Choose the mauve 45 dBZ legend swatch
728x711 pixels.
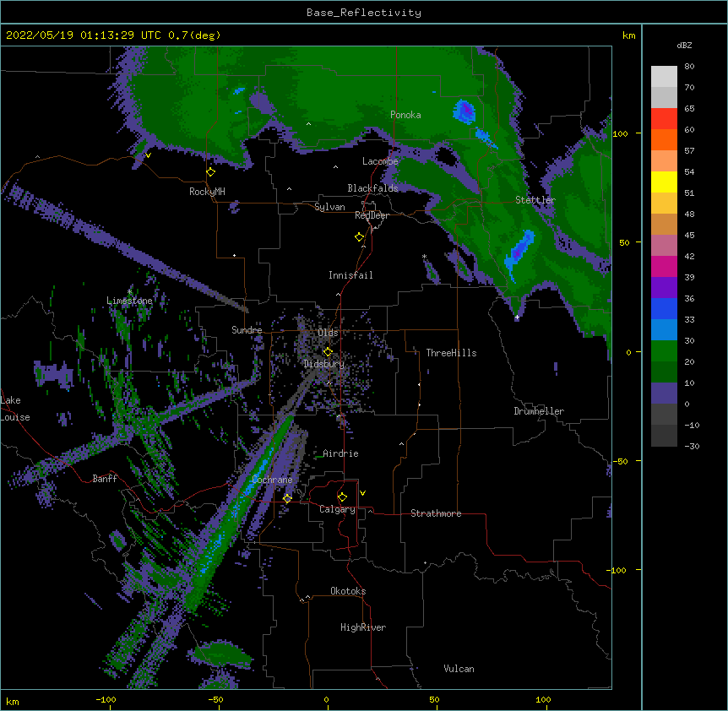[x=664, y=245]
